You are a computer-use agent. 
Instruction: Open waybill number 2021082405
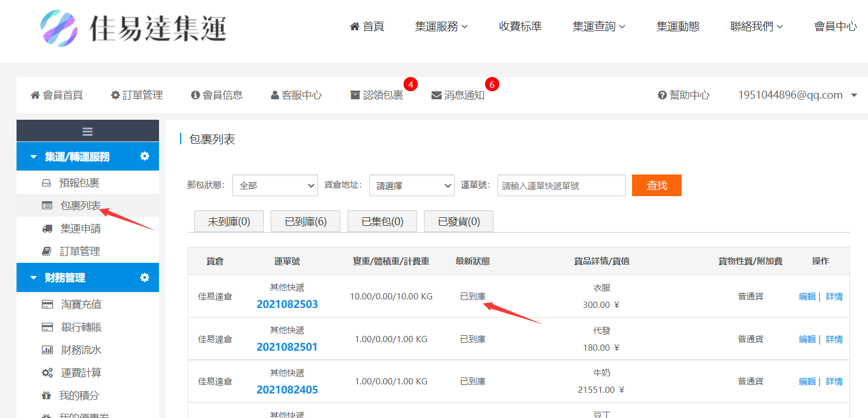(287, 390)
